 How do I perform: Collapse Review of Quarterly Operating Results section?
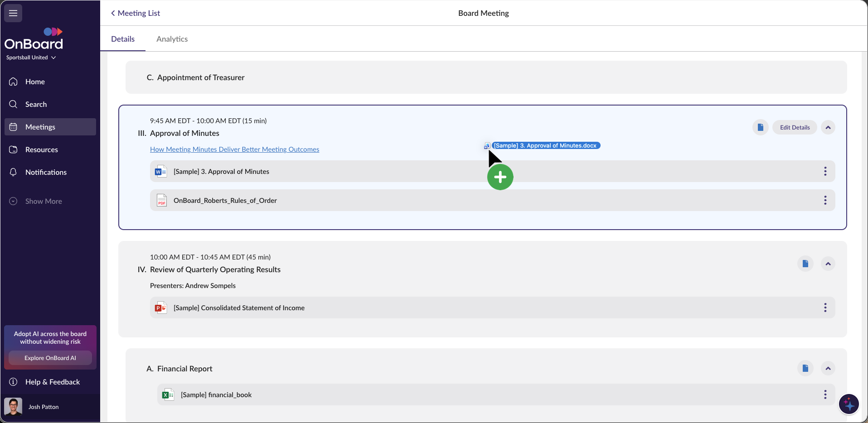pos(828,264)
